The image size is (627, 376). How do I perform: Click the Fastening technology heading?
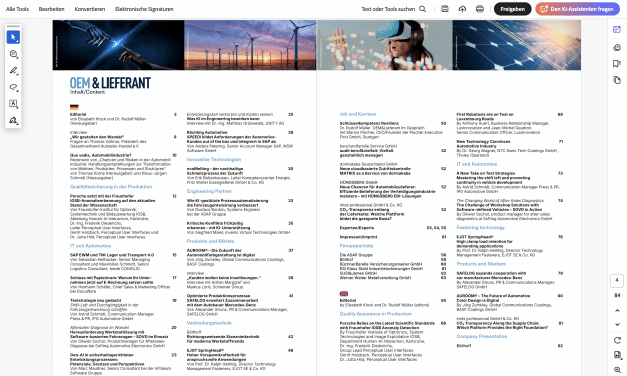[481, 228]
